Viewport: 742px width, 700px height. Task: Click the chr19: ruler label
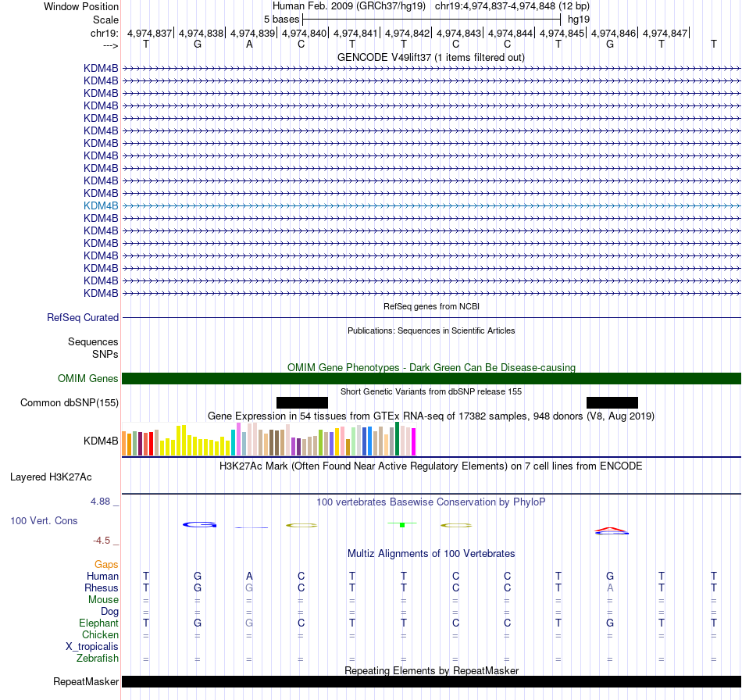point(104,33)
